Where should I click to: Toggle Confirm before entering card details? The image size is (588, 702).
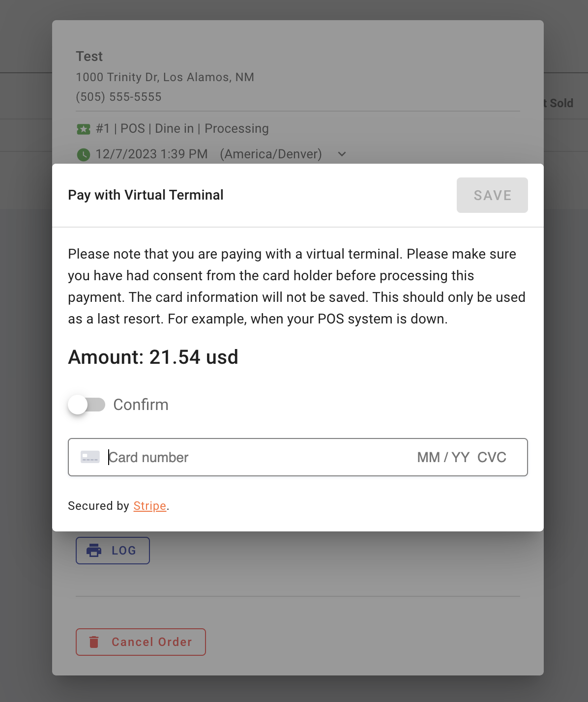pos(86,405)
